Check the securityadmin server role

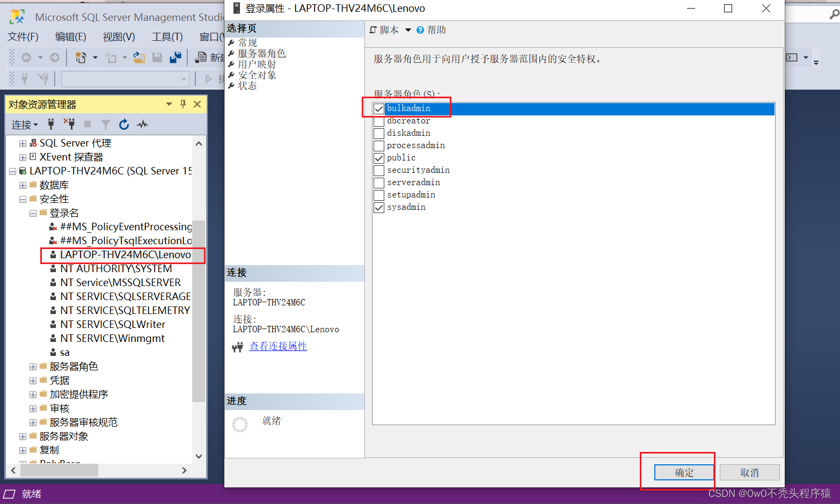(379, 171)
